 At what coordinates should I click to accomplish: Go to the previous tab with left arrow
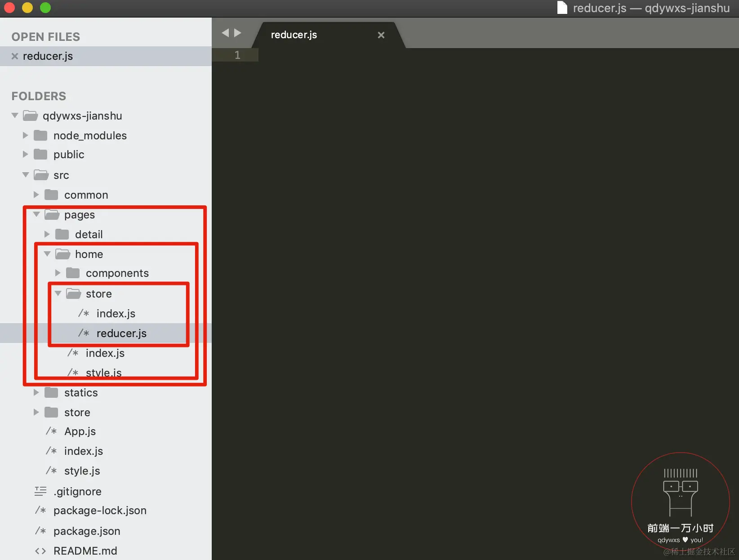coord(225,33)
